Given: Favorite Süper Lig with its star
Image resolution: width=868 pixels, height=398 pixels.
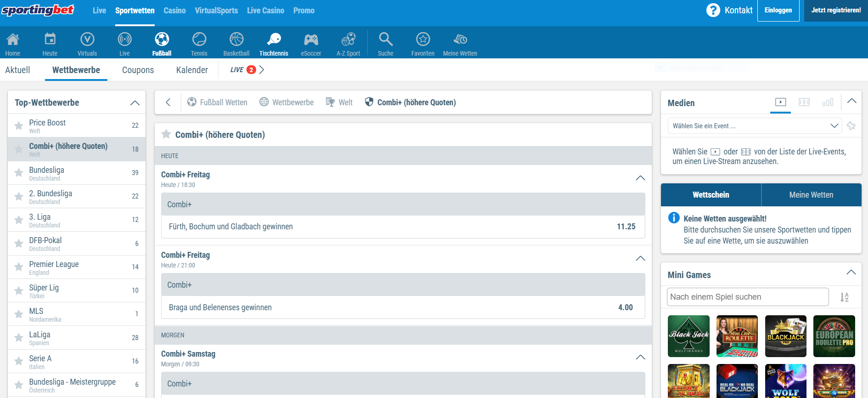Looking at the screenshot, I should click(19, 290).
